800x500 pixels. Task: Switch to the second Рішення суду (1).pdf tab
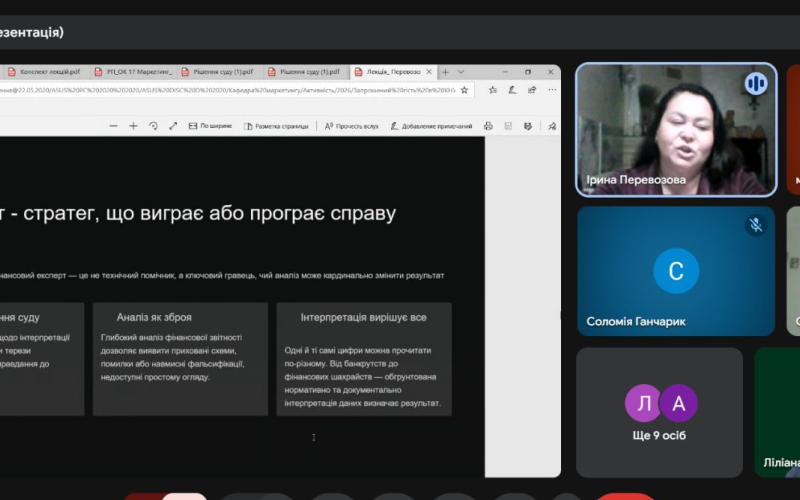pyautogui.click(x=307, y=72)
